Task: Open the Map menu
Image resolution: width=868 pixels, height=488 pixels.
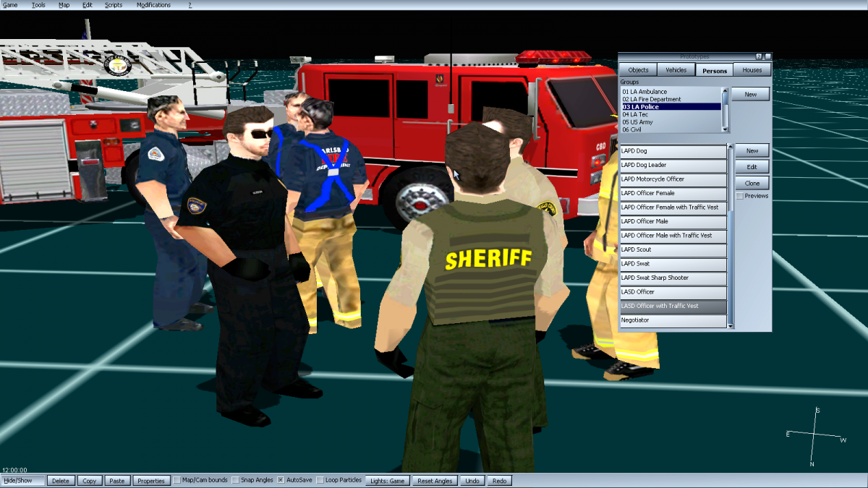Action: tap(64, 5)
